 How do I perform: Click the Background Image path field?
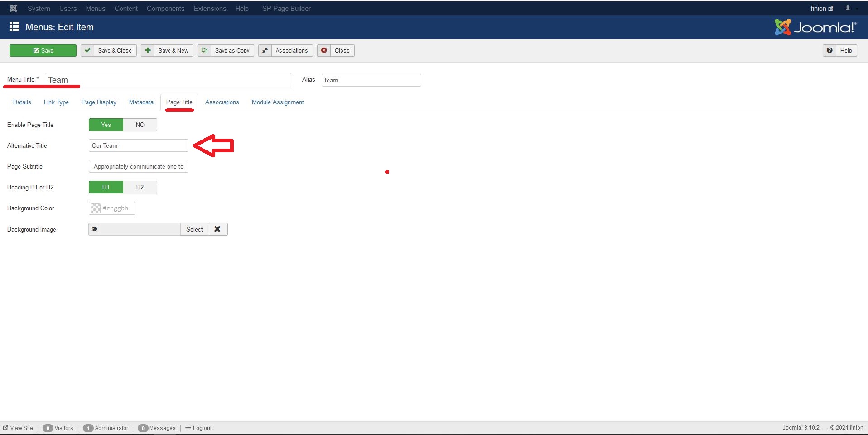pos(141,229)
